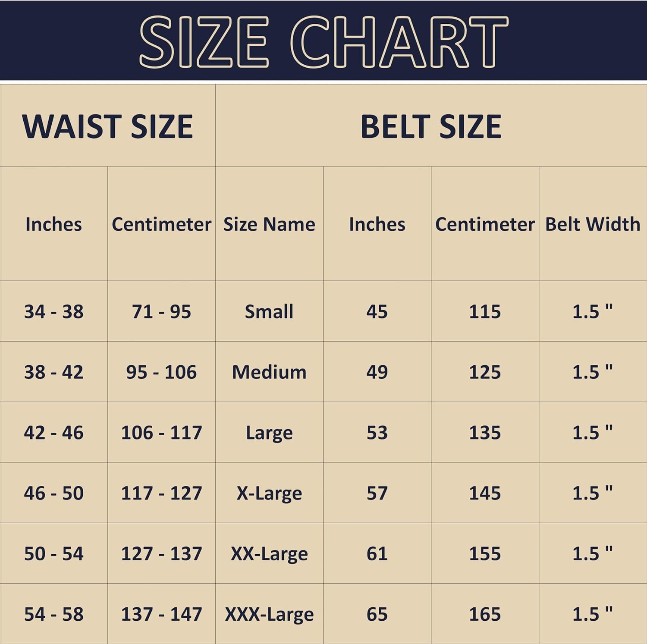Select the BELT SIZE header cell
Viewport: 647px width, 644px height.
431,126
